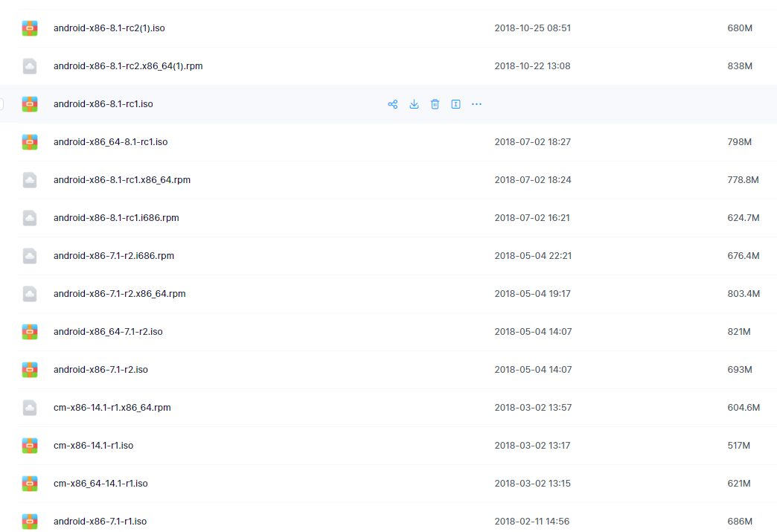Click date 2018-05-04 19:17
The height and width of the screenshot is (532, 777).
click(533, 294)
